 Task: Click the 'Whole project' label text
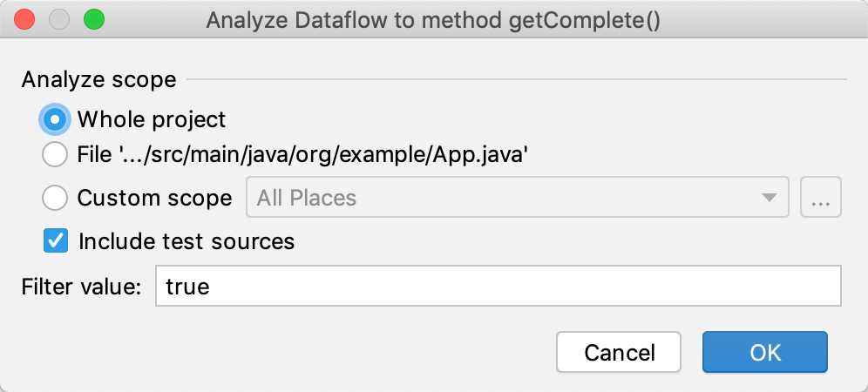coord(152,119)
